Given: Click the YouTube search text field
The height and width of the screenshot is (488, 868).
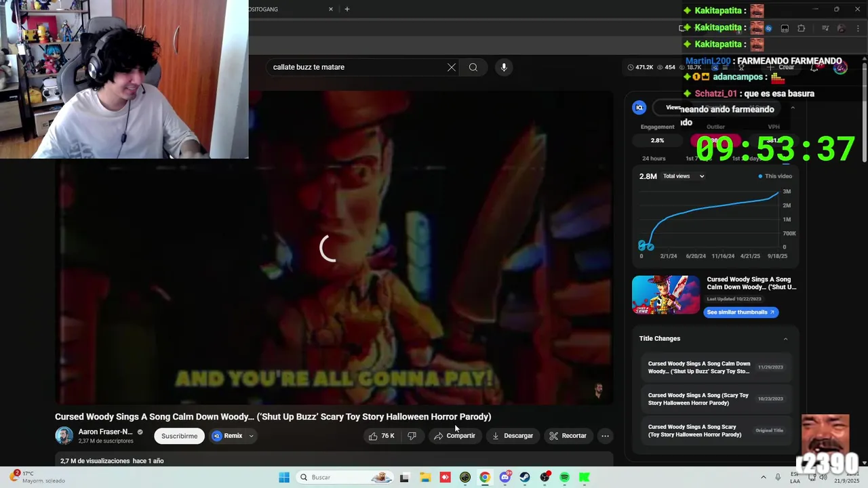Looking at the screenshot, I should coord(356,67).
